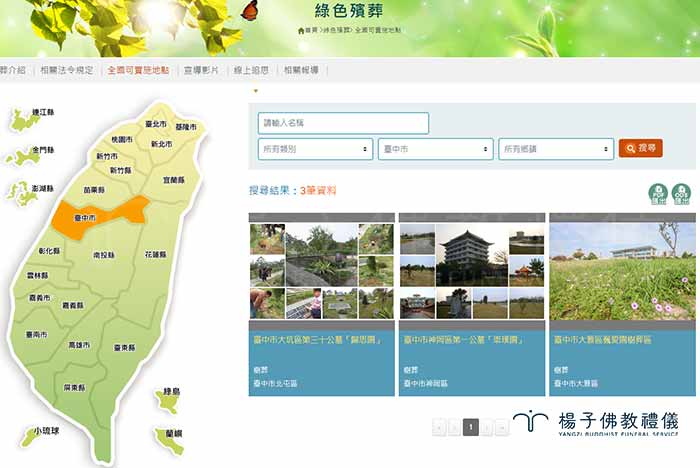Select 南投縣 on the Taiwan map
Viewport: 700px width, 468px height.
[x=104, y=255]
